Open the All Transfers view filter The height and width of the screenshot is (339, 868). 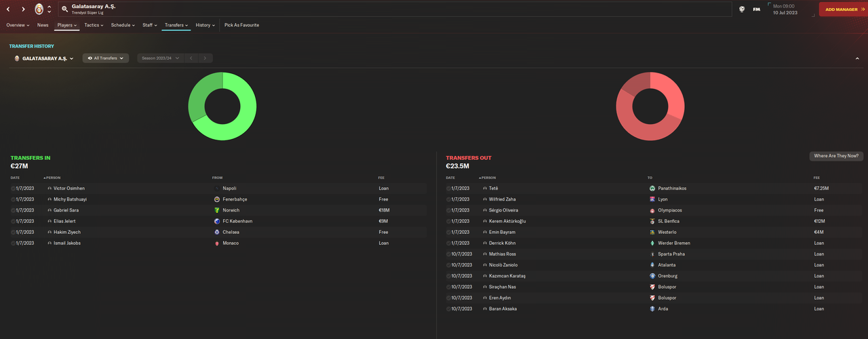tap(106, 58)
